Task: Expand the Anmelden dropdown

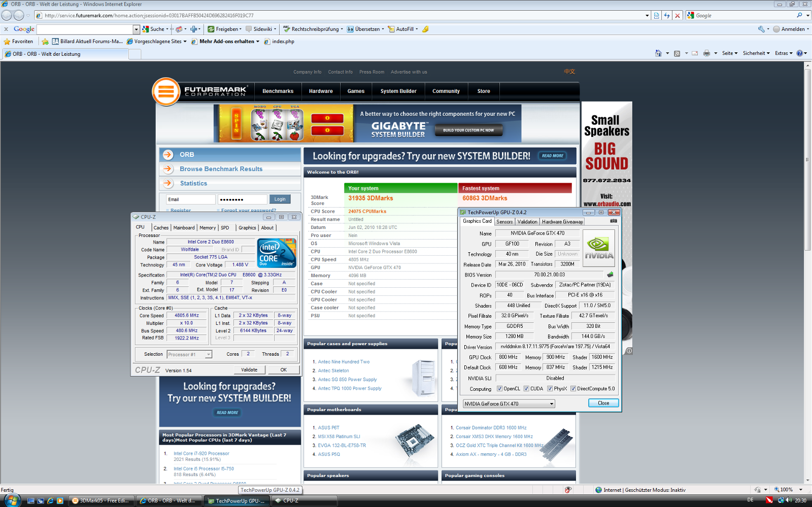Action: point(808,29)
